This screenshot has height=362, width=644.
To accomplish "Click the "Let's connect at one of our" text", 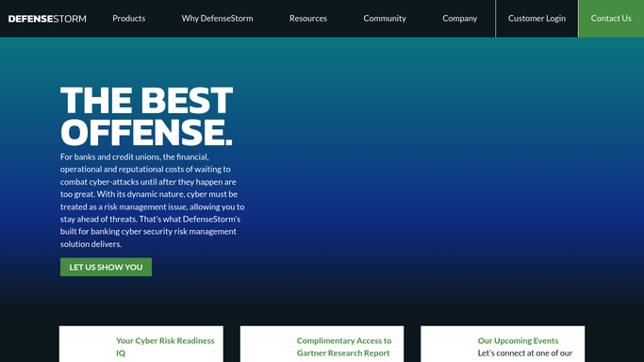I will [x=525, y=353].
